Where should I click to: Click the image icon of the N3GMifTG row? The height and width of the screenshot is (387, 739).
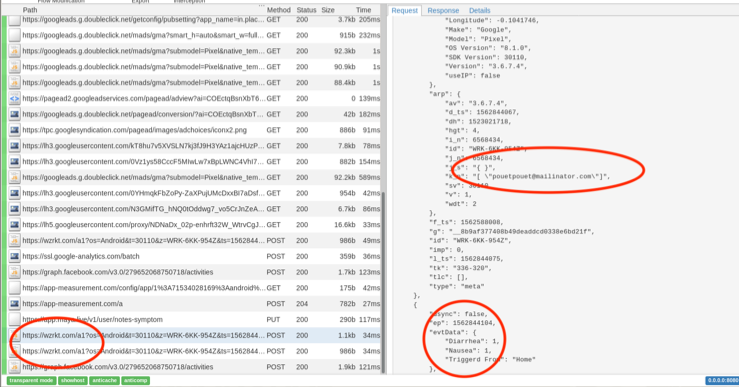click(x=14, y=209)
